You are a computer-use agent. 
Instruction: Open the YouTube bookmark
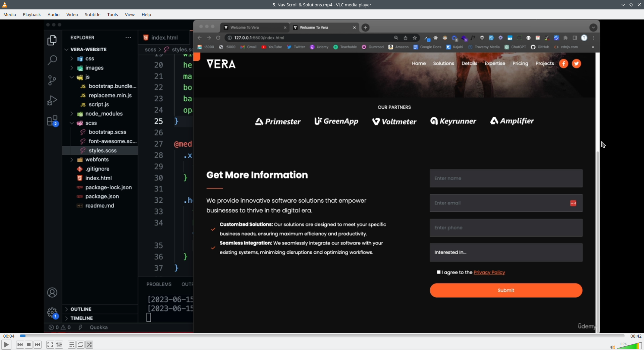[x=272, y=47]
